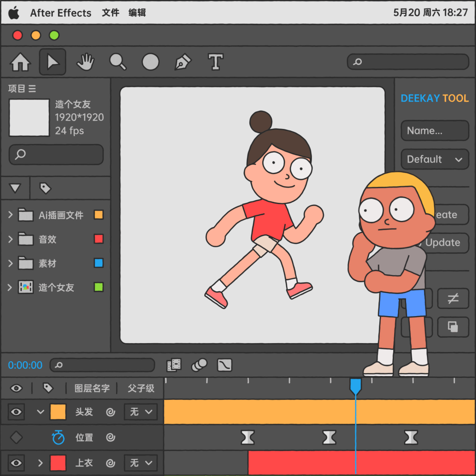Image resolution: width=476 pixels, height=476 pixels.
Task: Open the After Effects app menu
Action: [x=61, y=13]
